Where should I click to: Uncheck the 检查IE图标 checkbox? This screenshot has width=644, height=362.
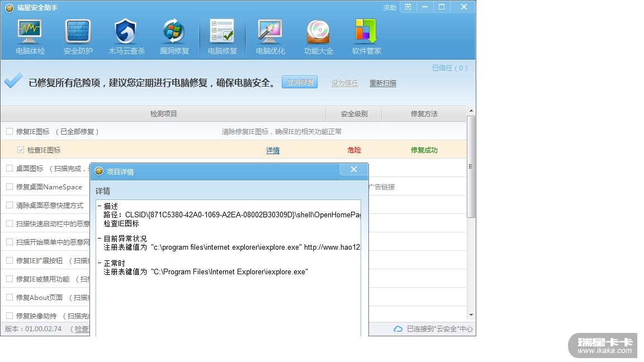click(x=21, y=150)
